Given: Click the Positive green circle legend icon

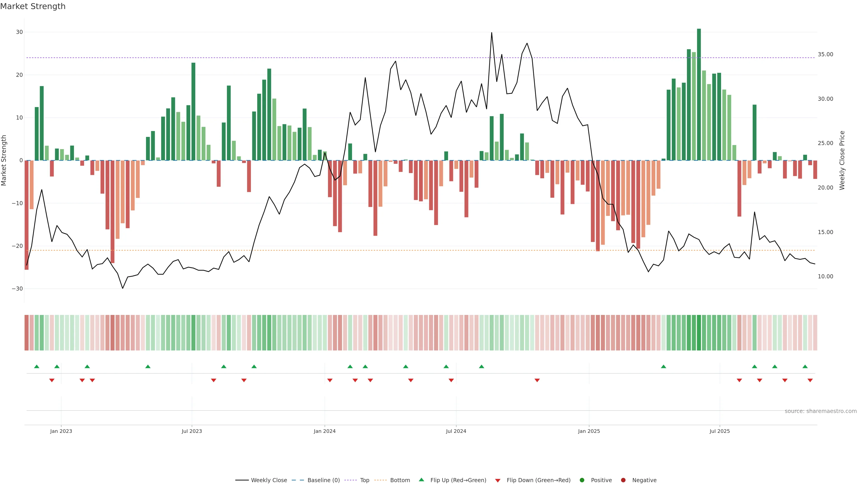Looking at the screenshot, I should coord(582,480).
